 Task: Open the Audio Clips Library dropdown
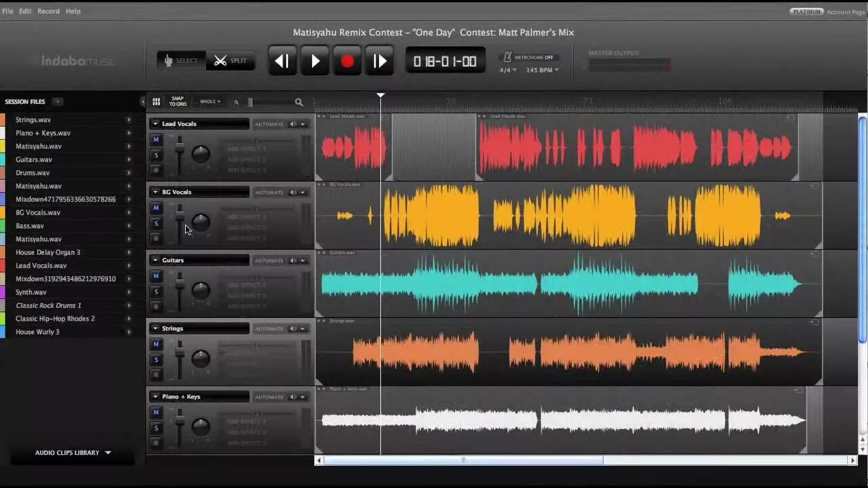[73, 453]
